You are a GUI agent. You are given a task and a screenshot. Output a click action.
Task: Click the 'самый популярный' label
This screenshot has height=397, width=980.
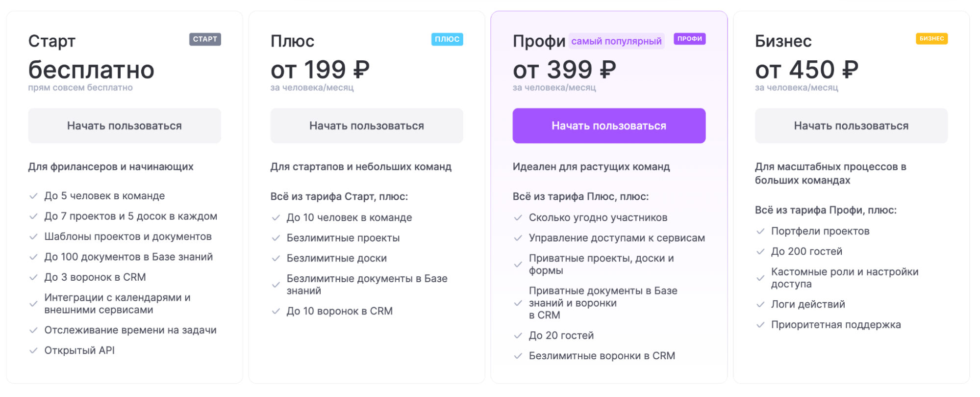point(616,41)
